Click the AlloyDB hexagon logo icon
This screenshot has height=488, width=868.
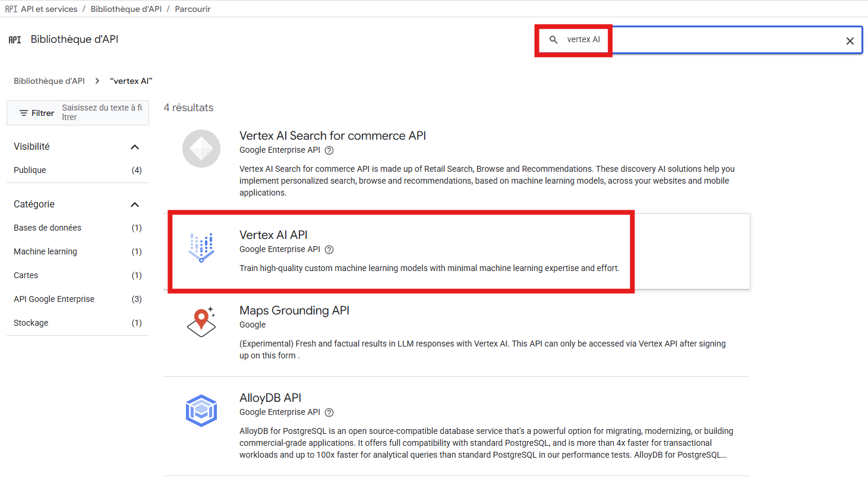[201, 411]
